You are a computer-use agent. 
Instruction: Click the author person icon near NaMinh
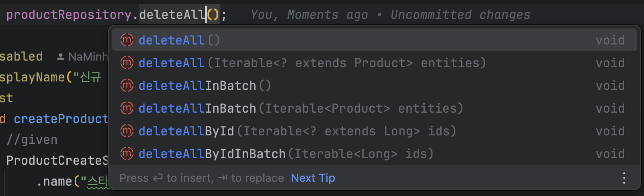pos(61,57)
